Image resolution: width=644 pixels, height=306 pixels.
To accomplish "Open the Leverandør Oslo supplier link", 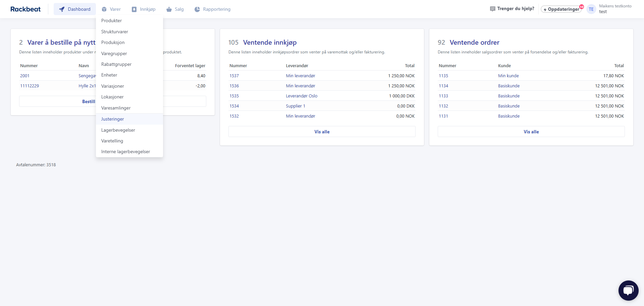I will (x=302, y=96).
